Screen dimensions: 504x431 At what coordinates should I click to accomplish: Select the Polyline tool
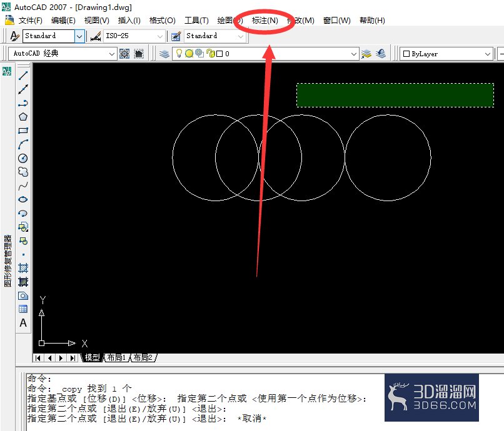23,103
